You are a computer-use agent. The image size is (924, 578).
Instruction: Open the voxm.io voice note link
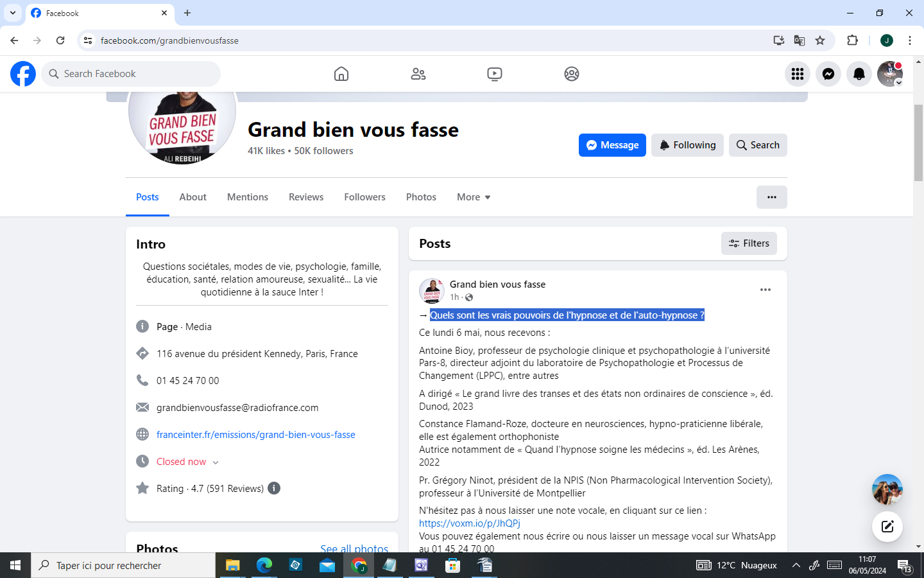[470, 523]
